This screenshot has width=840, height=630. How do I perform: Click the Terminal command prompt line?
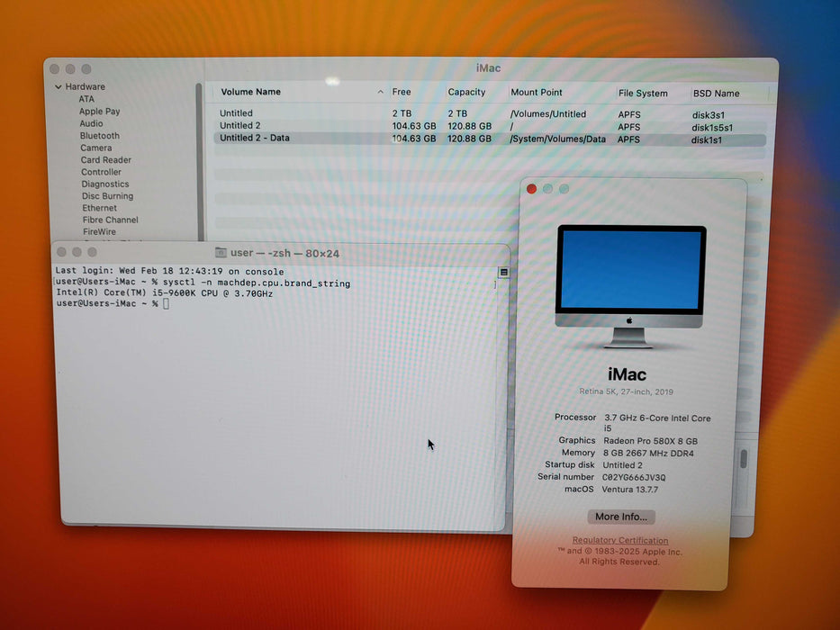click(x=113, y=304)
